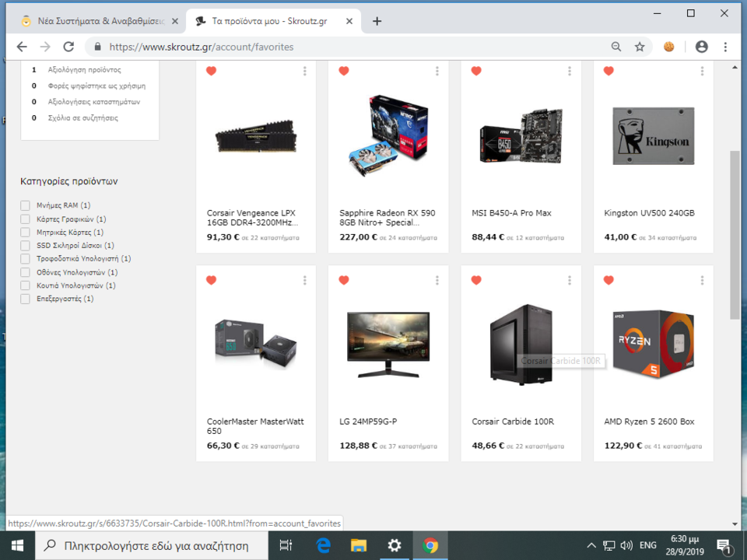Close the Skroutz.gr favorites tab
Screen dimensions: 747x560
pos(349,21)
